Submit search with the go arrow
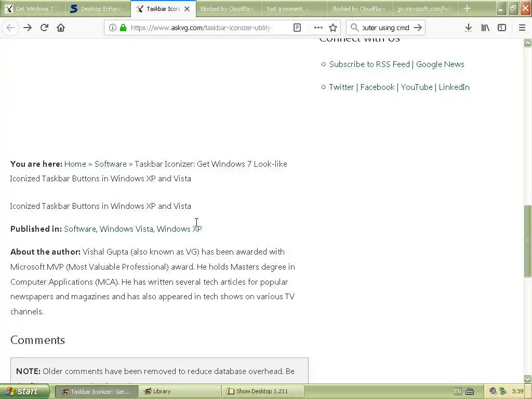The width and height of the screenshot is (532, 399). [x=418, y=28]
